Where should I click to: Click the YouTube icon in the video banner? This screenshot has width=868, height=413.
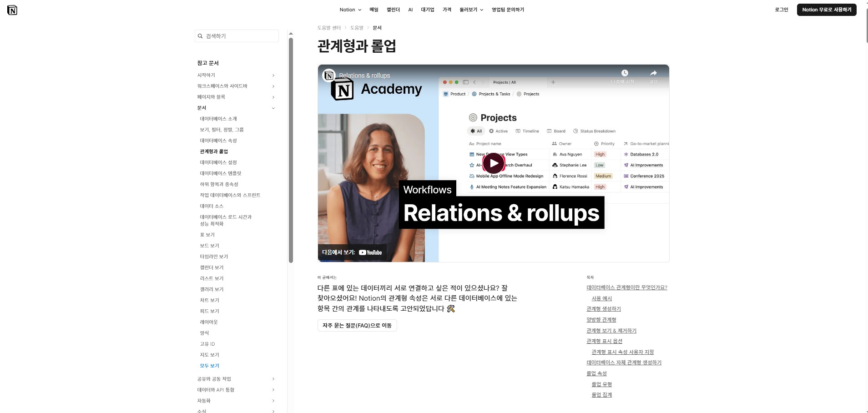tap(362, 252)
